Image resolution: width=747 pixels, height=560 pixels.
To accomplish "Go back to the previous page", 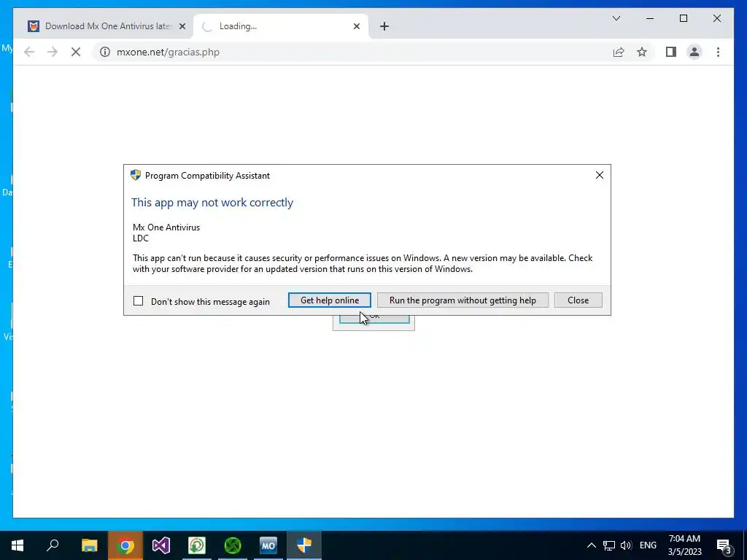I will click(29, 52).
